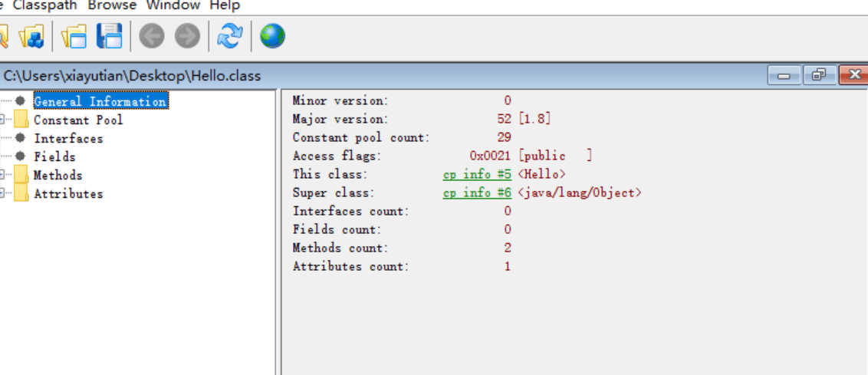Click the reload refresh icon
This screenshot has width=868, height=375.
click(x=229, y=35)
